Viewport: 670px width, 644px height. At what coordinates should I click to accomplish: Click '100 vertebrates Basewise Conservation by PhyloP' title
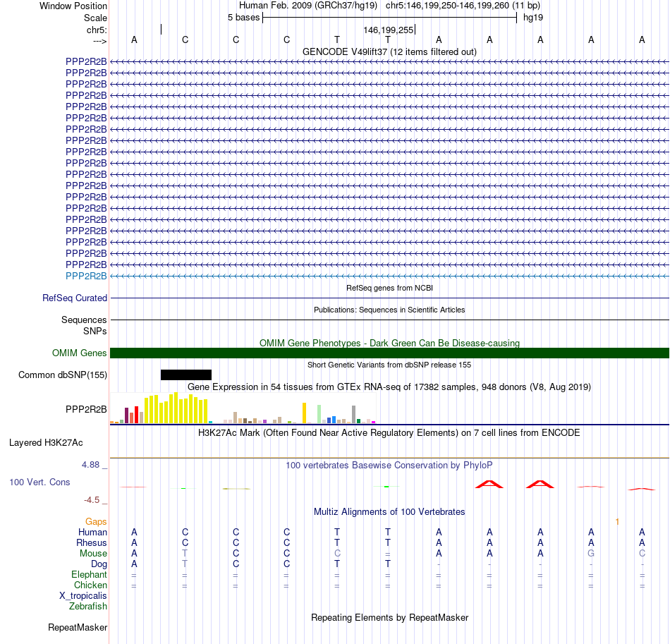point(389,466)
